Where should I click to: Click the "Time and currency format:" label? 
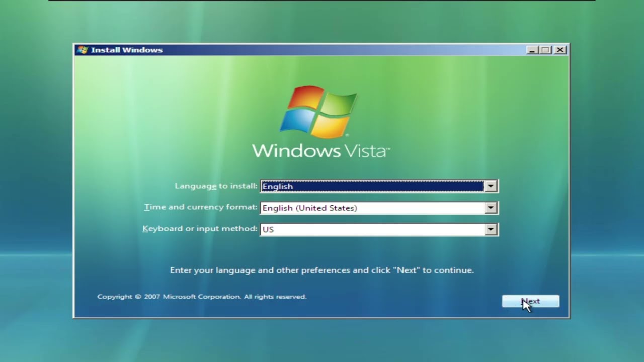point(201,207)
